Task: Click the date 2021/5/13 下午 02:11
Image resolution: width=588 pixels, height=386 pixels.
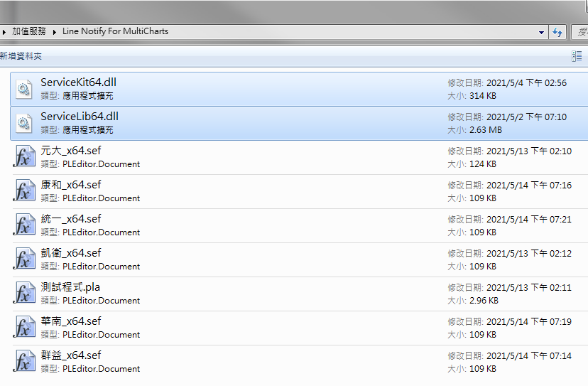Action: click(529, 288)
